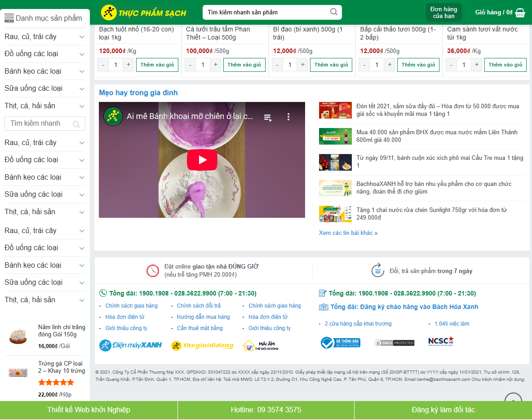Click the DMCA Protected badge
The height and width of the screenshot is (419, 532).
click(395, 342)
